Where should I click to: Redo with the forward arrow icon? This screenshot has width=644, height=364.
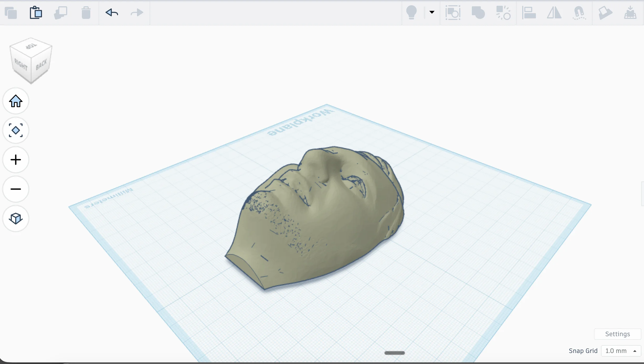(x=137, y=12)
